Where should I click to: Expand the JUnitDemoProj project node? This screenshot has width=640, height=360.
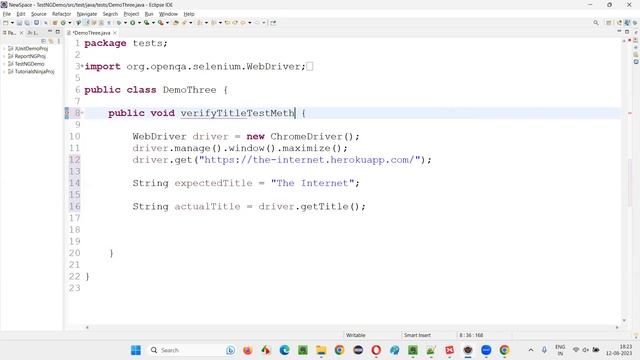[x=4, y=49]
